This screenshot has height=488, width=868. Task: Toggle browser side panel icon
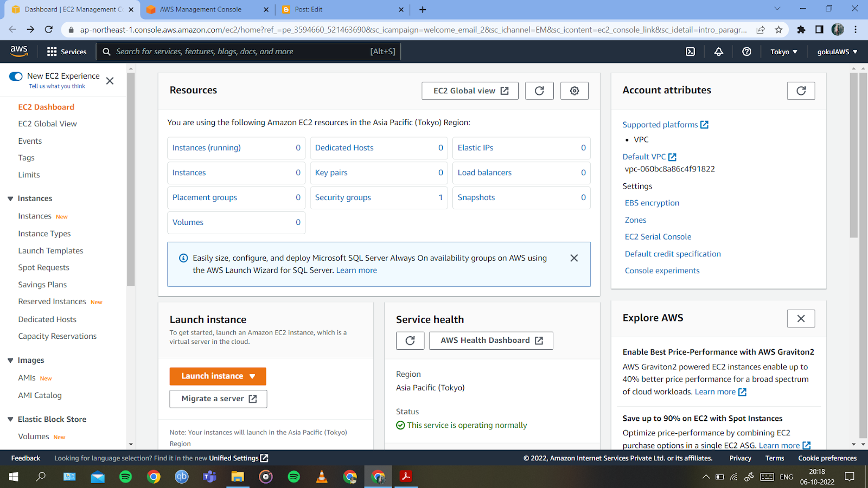(819, 30)
